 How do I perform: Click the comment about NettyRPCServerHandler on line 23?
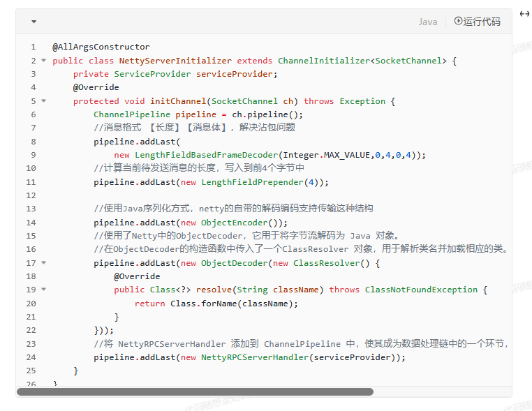click(302, 344)
